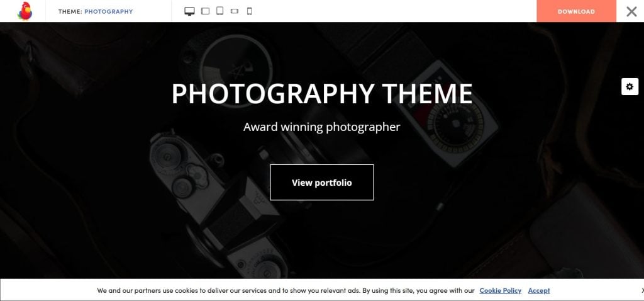This screenshot has width=644, height=301.
Task: Close the theme preview with X
Action: tap(631, 11)
